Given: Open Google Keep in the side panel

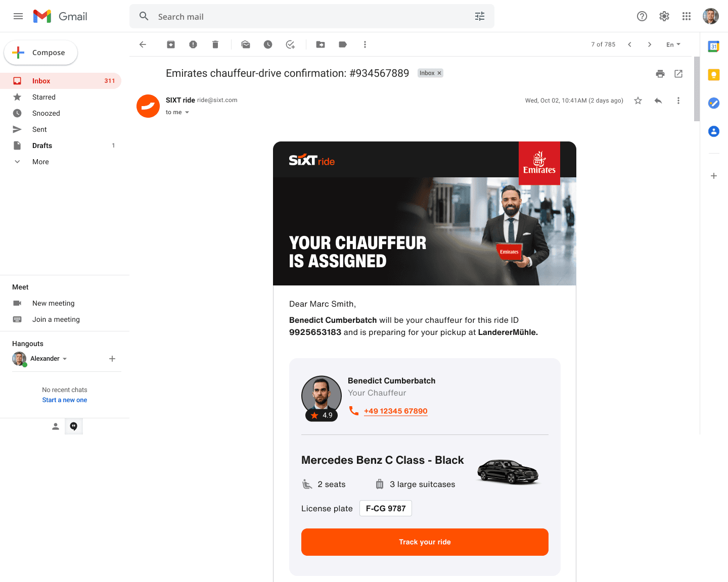Looking at the screenshot, I should click(714, 75).
